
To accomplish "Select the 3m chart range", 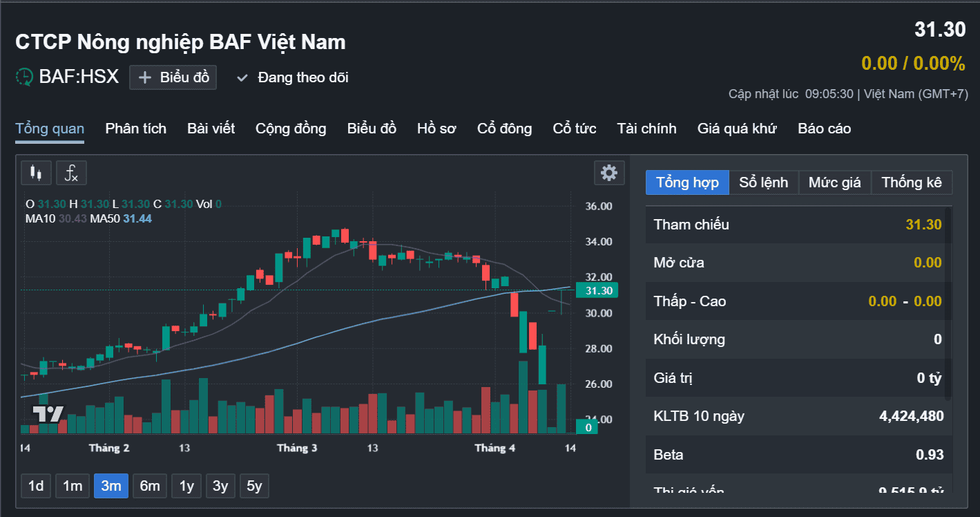I will click(x=111, y=486).
